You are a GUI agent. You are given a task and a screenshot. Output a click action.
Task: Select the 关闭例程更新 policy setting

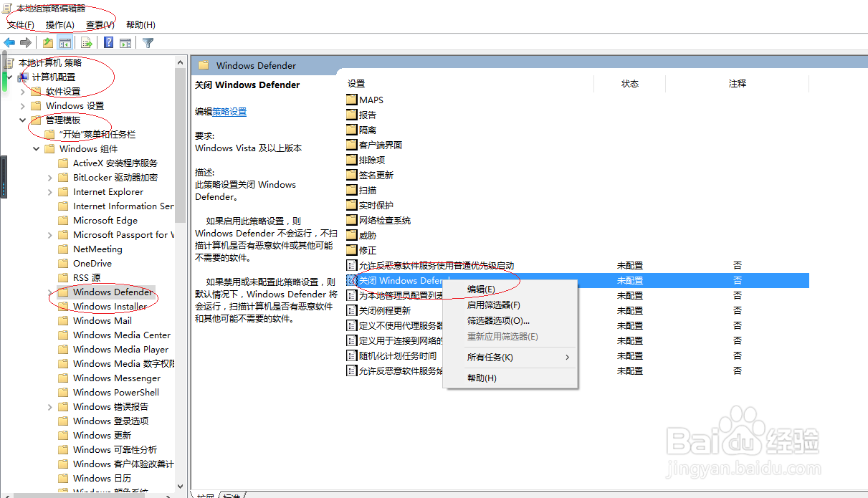click(378, 311)
